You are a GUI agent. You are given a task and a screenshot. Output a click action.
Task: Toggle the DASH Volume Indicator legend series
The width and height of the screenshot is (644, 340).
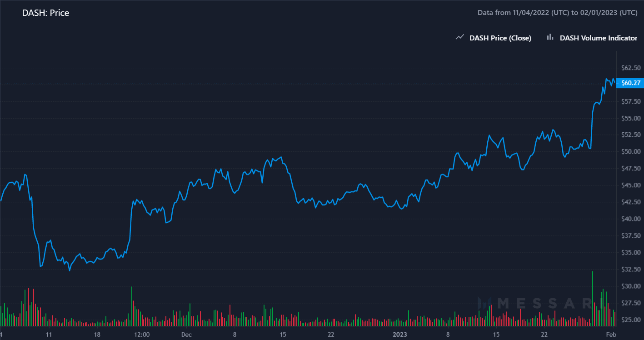pos(599,38)
